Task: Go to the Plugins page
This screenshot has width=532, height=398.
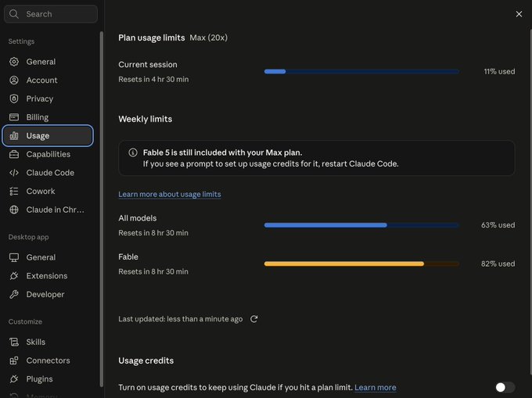Action: tap(48, 379)
